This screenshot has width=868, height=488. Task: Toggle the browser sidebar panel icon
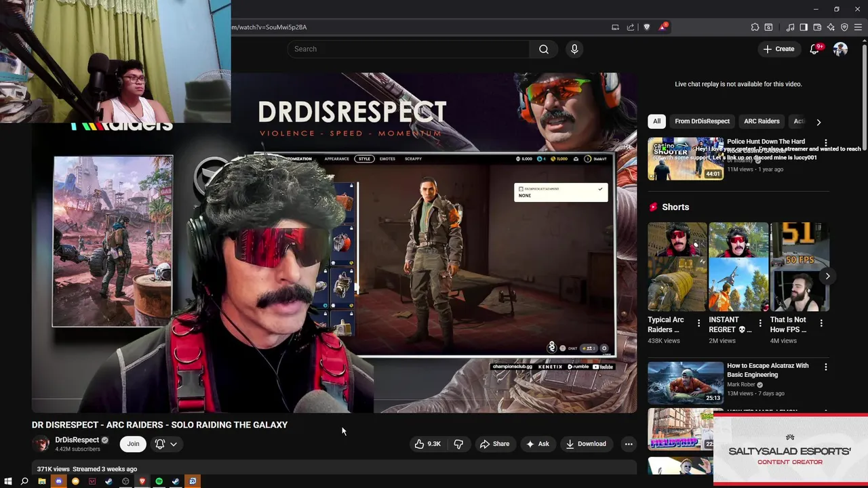[x=804, y=27]
